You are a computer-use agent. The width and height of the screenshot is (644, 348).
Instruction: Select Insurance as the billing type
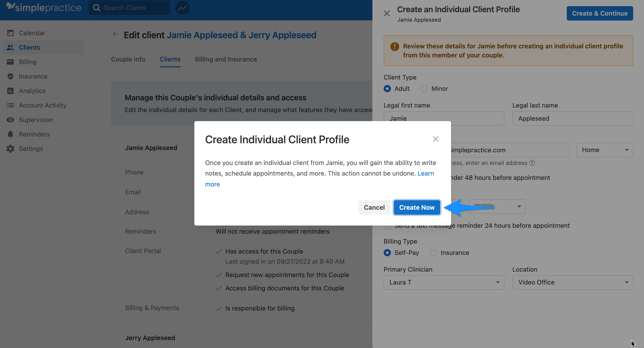tap(433, 252)
